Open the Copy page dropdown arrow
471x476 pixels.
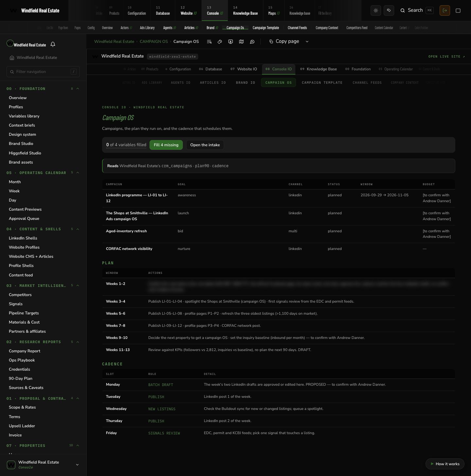[x=307, y=42]
